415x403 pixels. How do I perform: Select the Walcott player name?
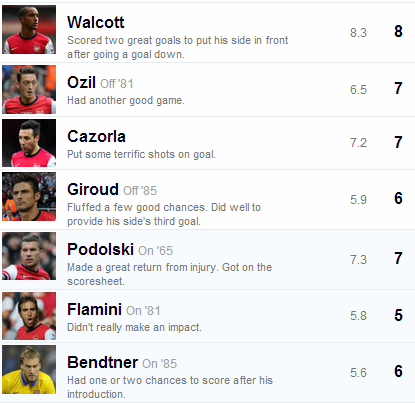[96, 23]
